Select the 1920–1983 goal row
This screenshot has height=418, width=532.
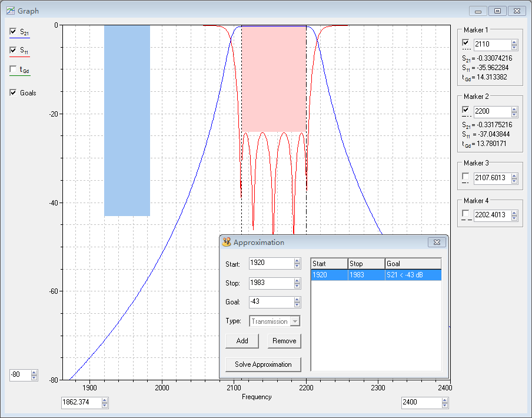coord(375,275)
